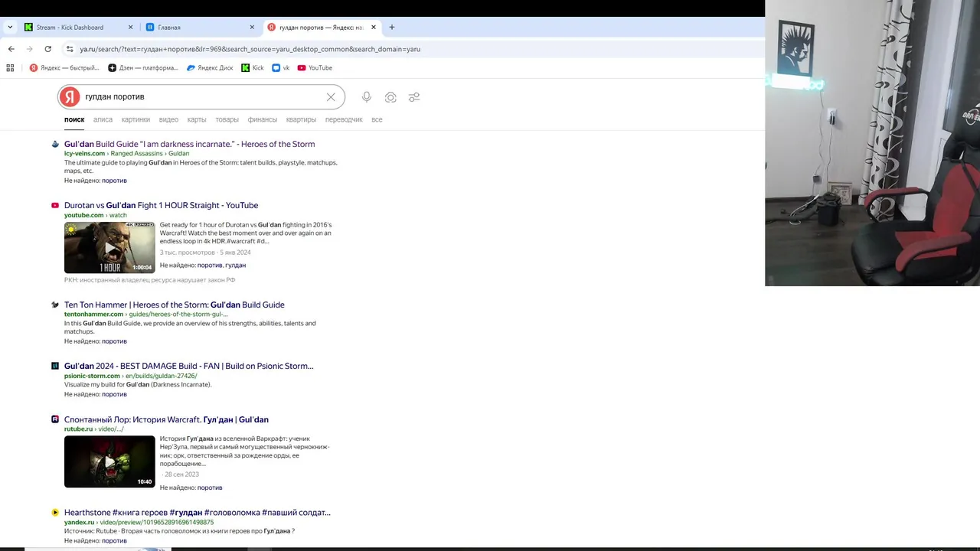This screenshot has height=551, width=980.
Task: Open tentonhammer.com site path link
Action: pyautogui.click(x=145, y=315)
